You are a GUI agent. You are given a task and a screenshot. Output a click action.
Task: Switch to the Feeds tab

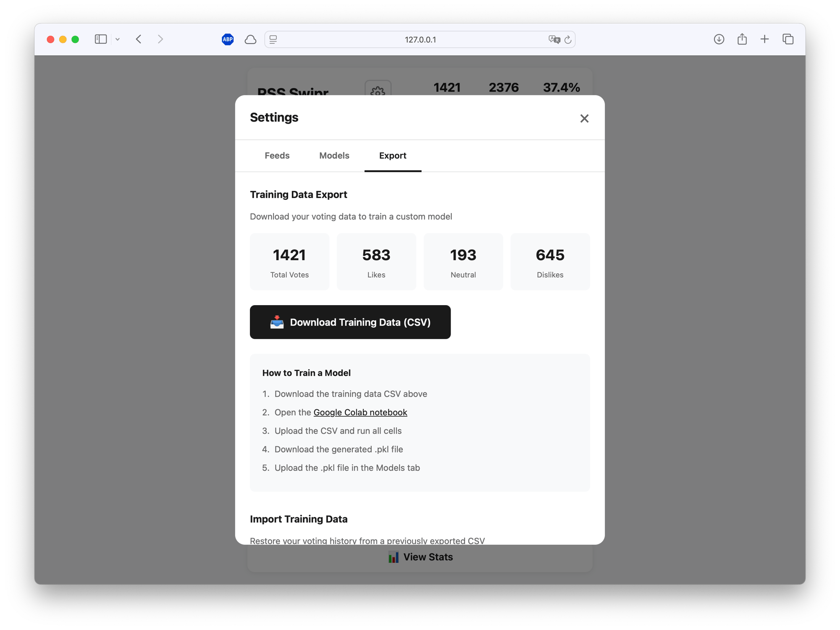tap(277, 156)
